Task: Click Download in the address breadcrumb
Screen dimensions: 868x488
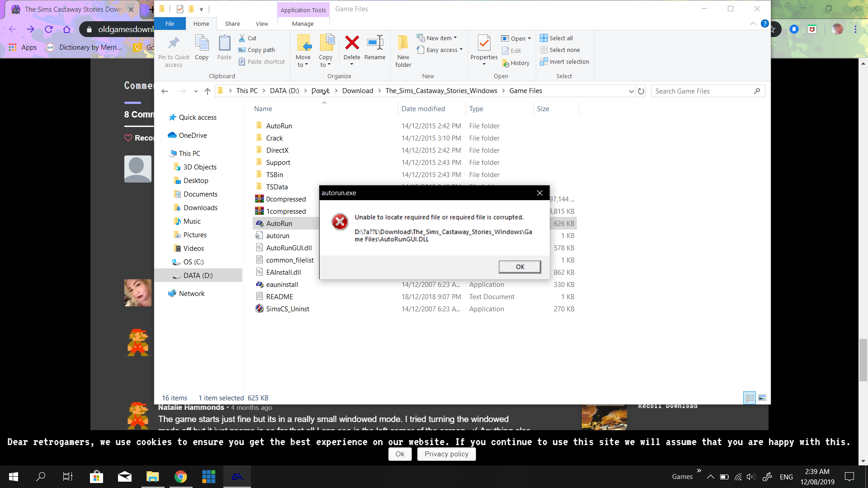Action: (358, 91)
